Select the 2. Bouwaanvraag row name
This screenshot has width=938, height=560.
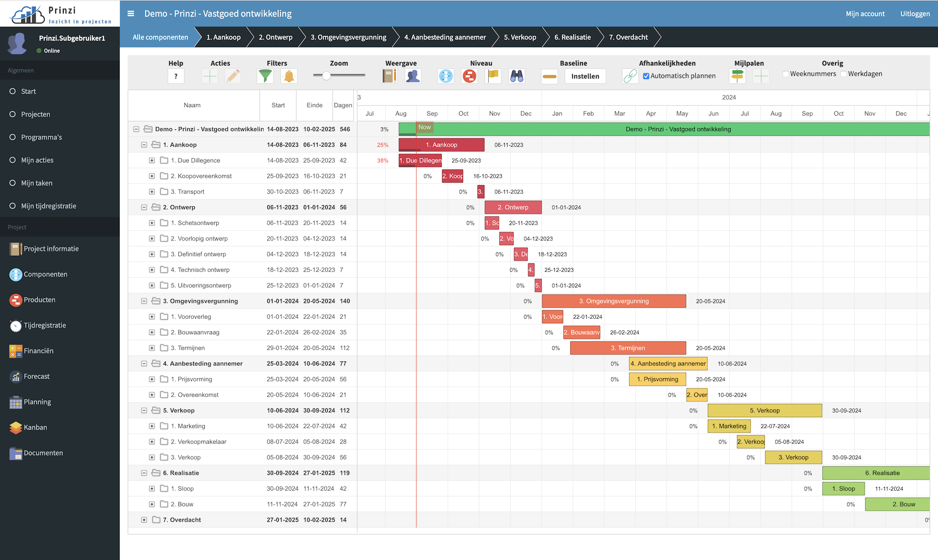coord(195,332)
